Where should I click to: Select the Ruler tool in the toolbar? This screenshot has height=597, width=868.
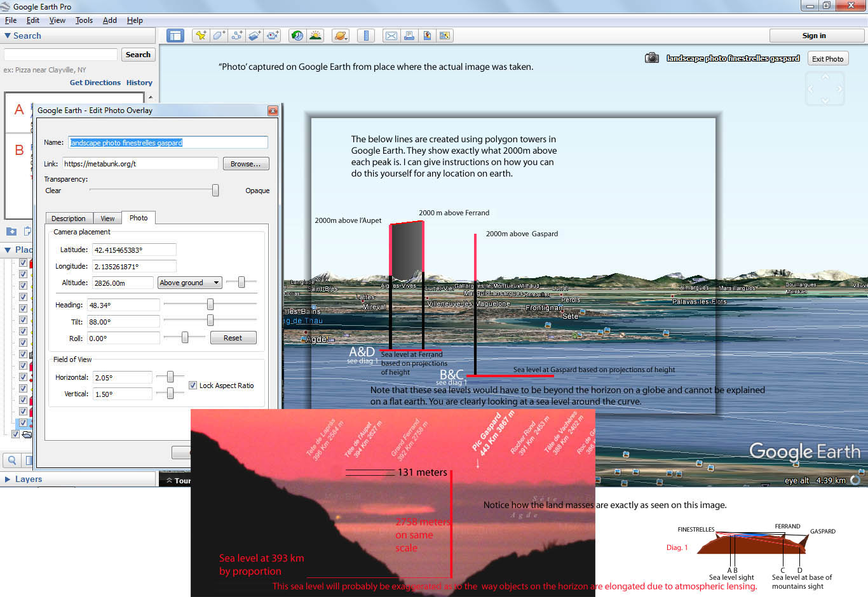pos(366,36)
